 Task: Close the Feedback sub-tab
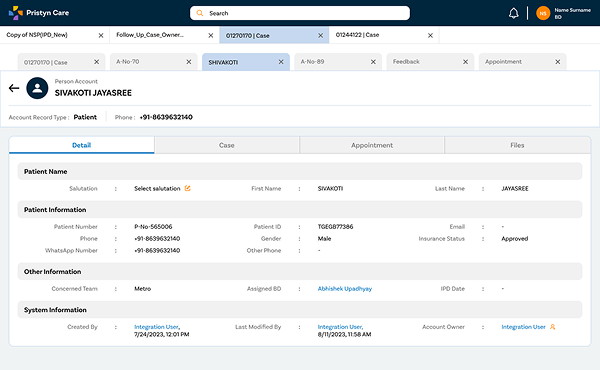click(x=465, y=62)
